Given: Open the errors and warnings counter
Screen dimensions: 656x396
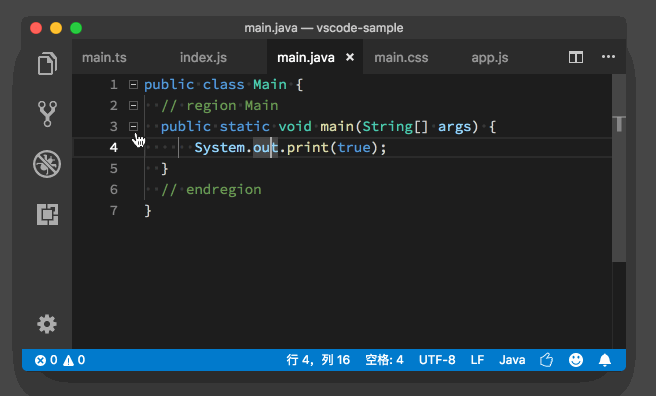Looking at the screenshot, I should pyautogui.click(x=60, y=360).
